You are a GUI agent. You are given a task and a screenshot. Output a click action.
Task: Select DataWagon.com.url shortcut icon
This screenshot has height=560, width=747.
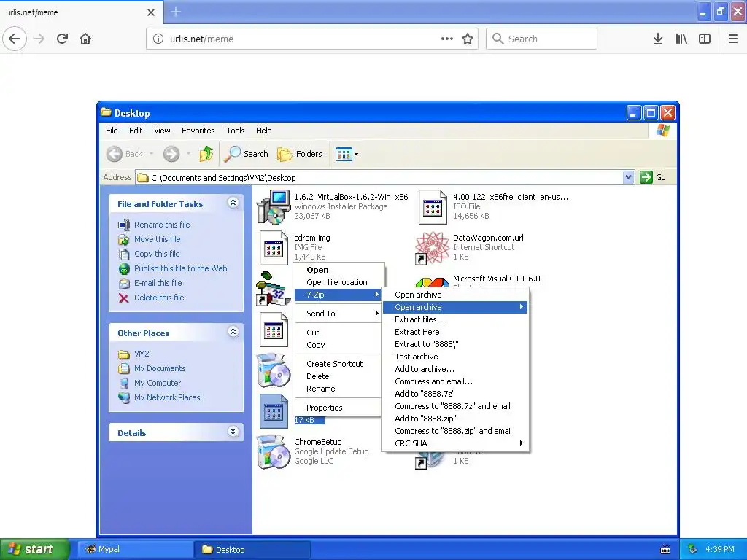click(432, 248)
